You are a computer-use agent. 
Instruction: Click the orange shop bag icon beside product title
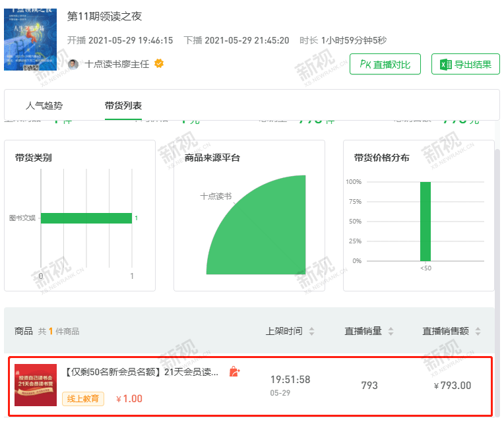coord(234,372)
